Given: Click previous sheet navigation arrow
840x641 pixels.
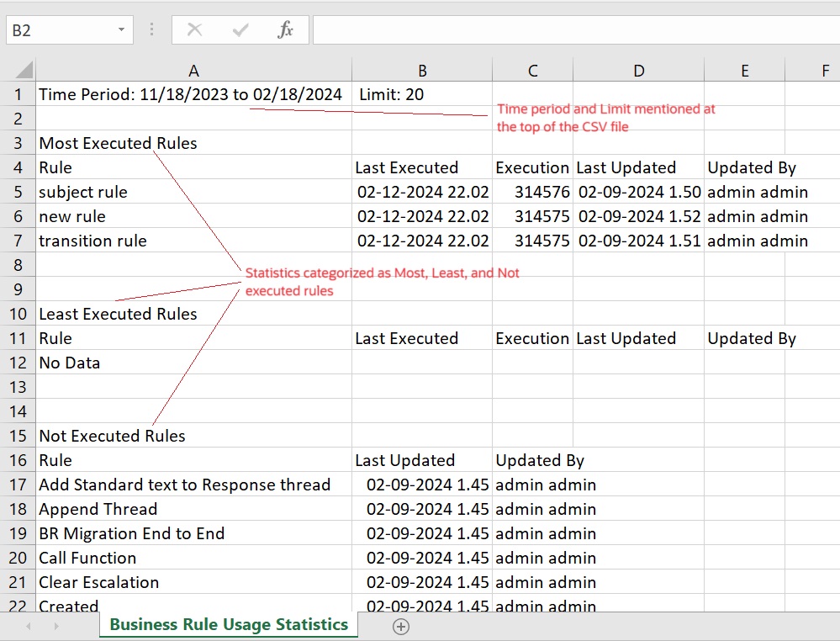Looking at the screenshot, I should 29,626.
